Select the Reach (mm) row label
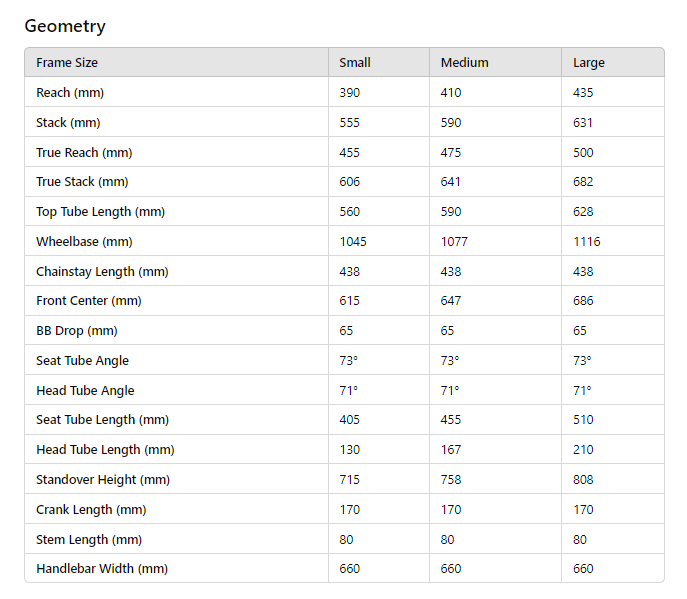 70,93
